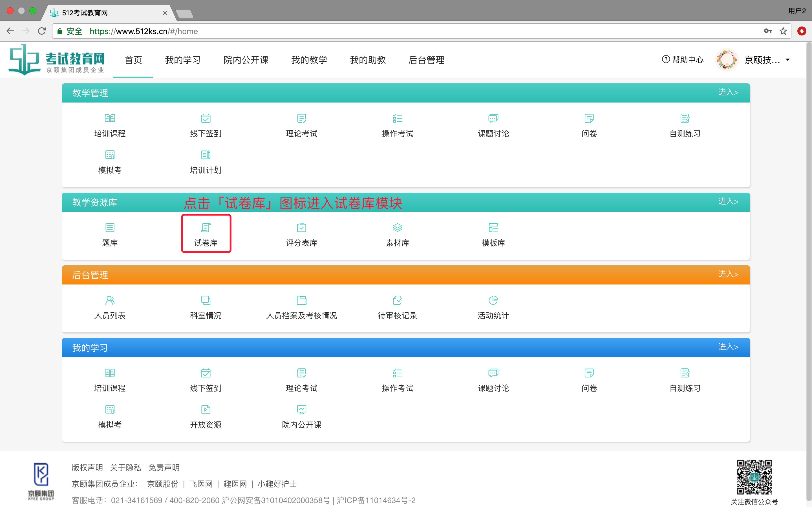Open the 题库 question bank icon
Viewport: 812px width, 507px height.
[110, 234]
